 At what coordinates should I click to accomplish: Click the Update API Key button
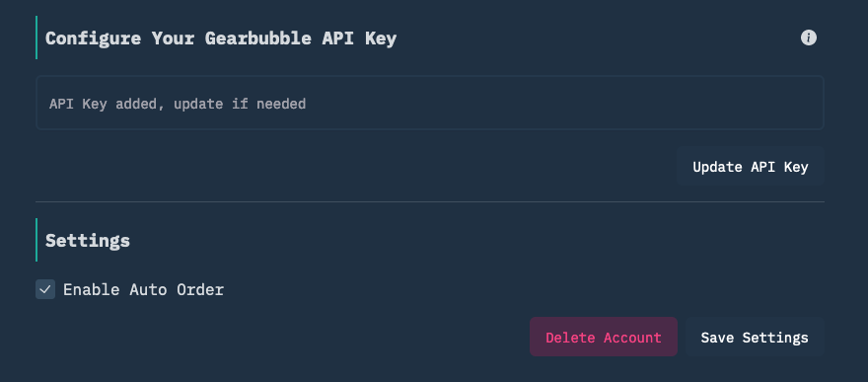[750, 167]
